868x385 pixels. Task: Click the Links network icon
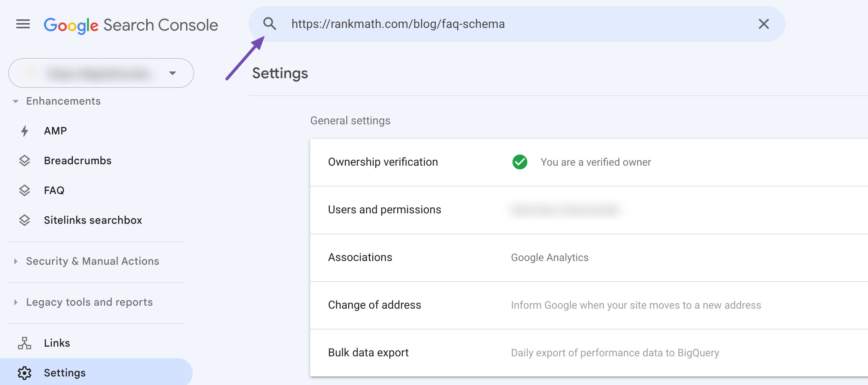point(25,343)
